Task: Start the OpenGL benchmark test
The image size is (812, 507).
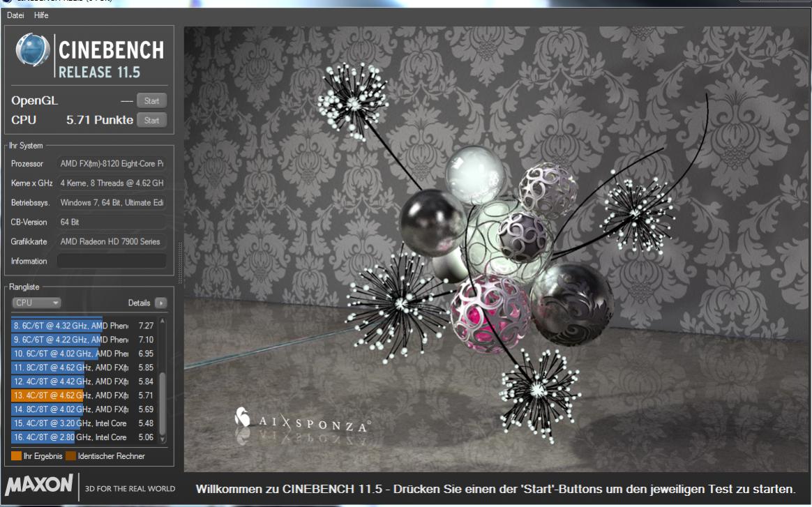Action: (152, 100)
